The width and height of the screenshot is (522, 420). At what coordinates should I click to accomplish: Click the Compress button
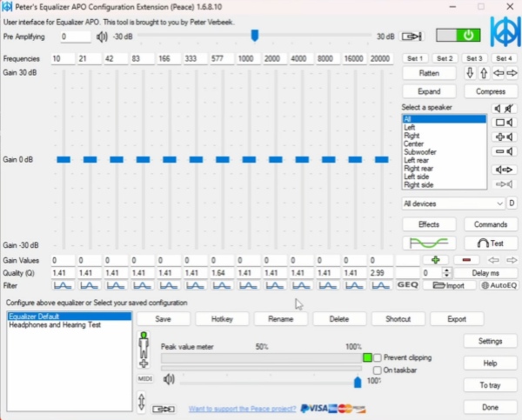[491, 91]
